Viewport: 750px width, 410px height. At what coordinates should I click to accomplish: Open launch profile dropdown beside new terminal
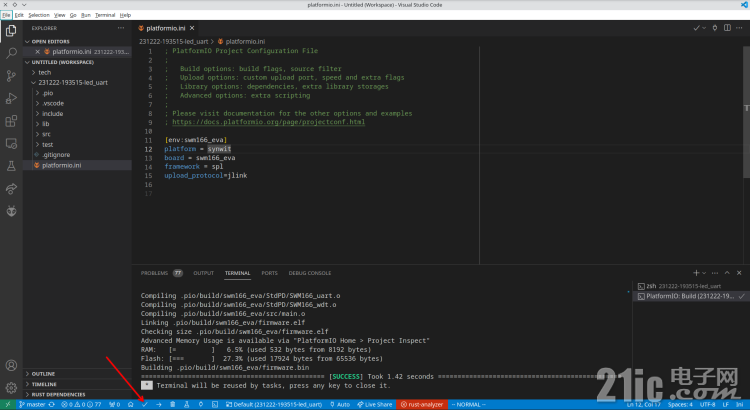click(704, 273)
